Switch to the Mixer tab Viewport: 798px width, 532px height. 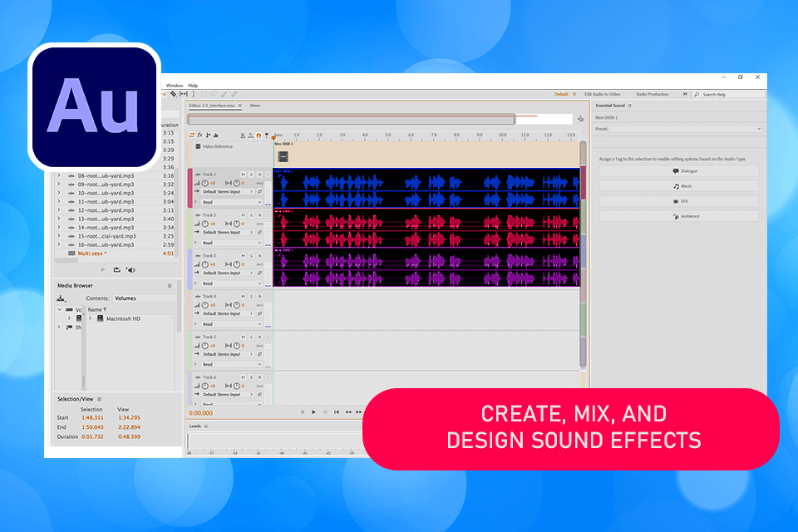(255, 106)
